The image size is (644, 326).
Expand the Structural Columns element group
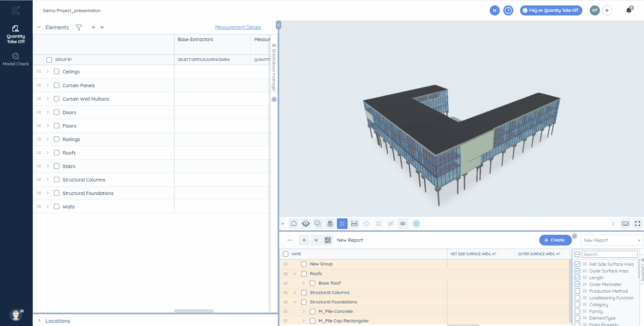(x=48, y=180)
